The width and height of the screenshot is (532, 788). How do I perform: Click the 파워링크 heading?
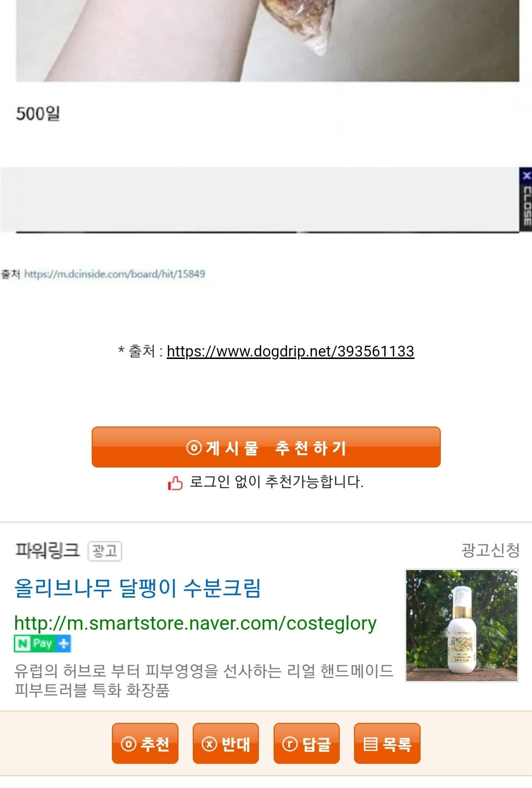tap(47, 550)
